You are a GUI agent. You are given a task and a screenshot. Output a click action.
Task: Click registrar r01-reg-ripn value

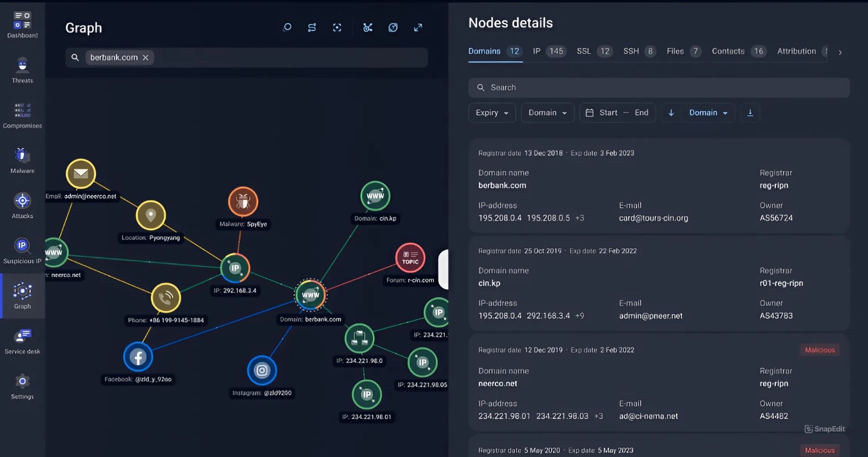point(781,283)
